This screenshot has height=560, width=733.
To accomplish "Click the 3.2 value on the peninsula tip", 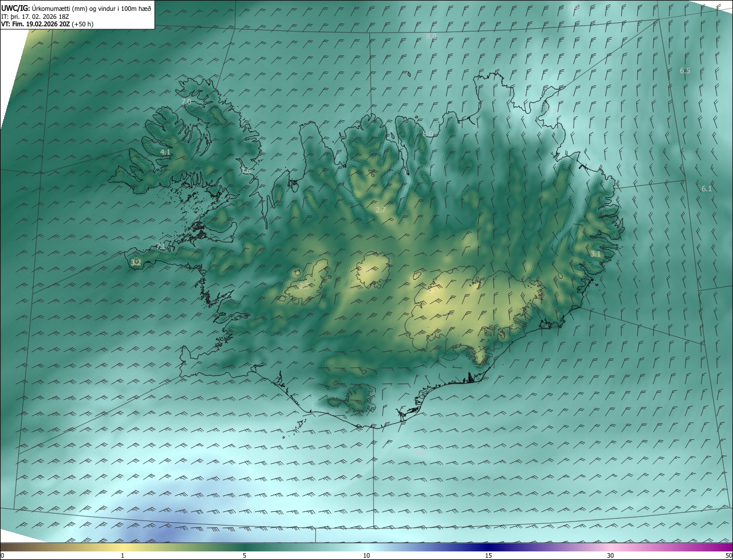I will point(136,262).
